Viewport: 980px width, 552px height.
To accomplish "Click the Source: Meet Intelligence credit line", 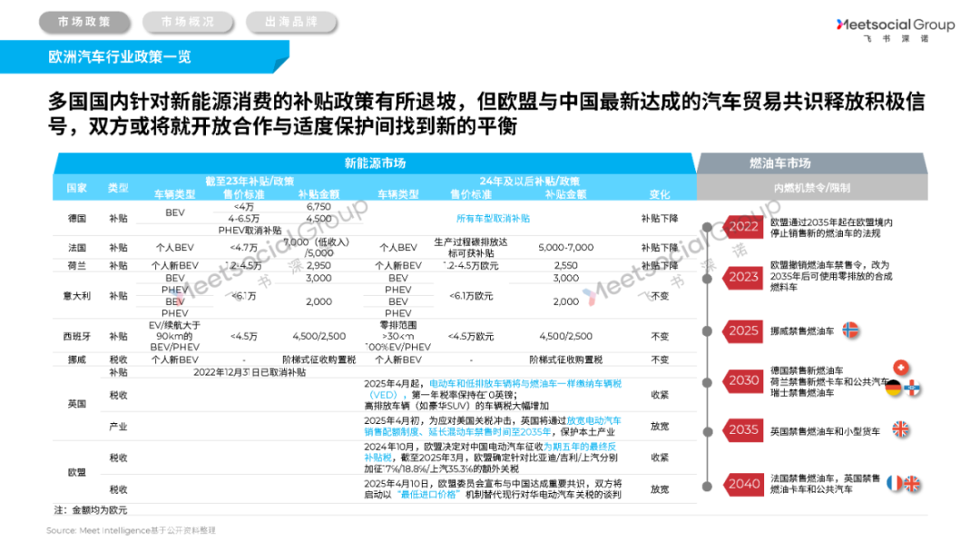I will click(131, 530).
